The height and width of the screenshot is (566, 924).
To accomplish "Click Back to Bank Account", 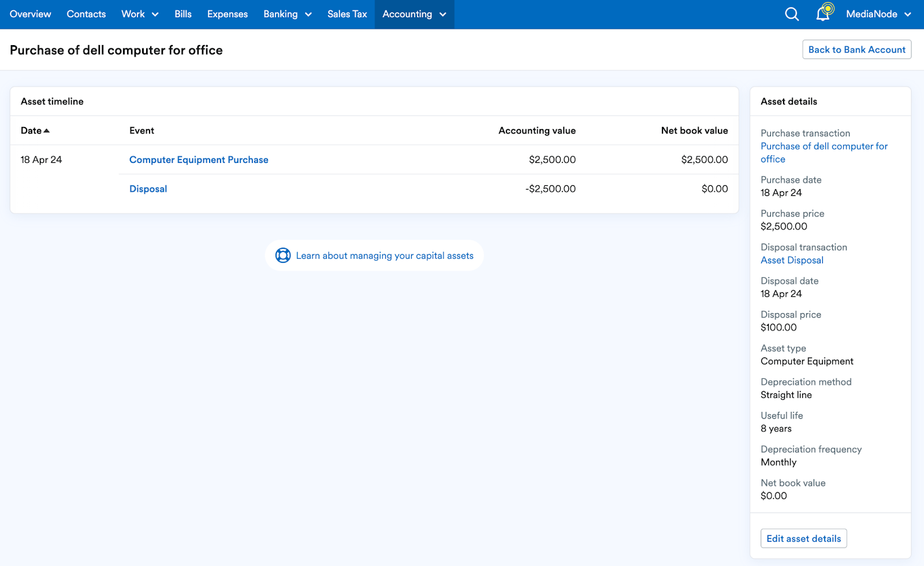I will point(856,50).
